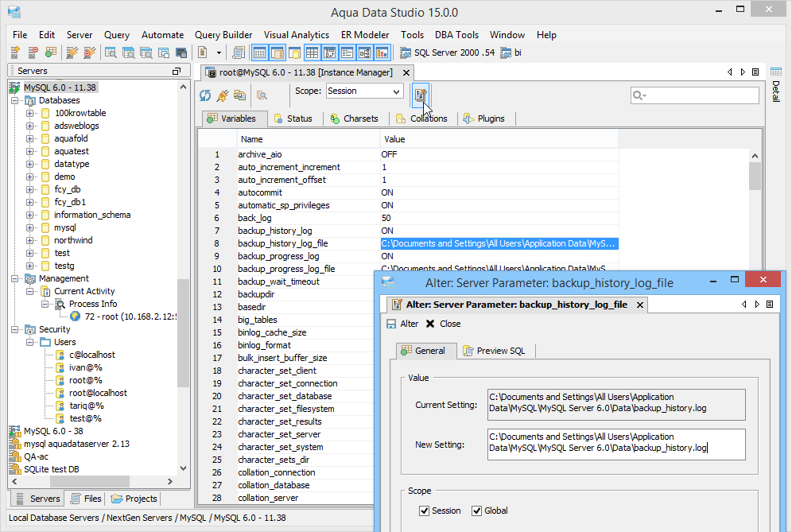Click the dark terminal window toolbar icon
Viewport: 792px width, 532px height.
point(181,52)
